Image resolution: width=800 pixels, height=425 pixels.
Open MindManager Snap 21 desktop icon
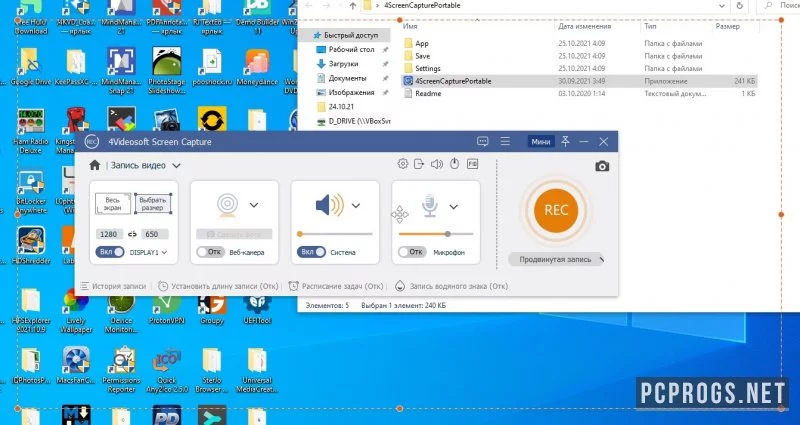point(121,70)
